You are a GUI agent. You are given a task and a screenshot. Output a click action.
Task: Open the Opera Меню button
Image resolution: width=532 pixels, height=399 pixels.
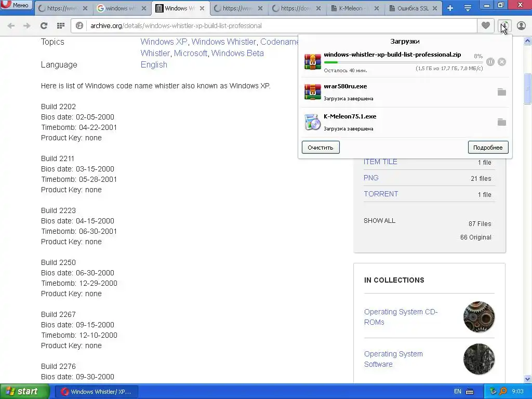pos(17,5)
